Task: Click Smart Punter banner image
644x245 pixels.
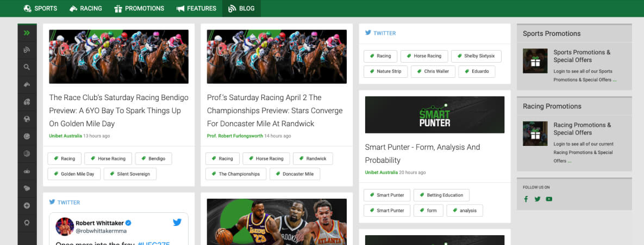Action: (x=435, y=115)
